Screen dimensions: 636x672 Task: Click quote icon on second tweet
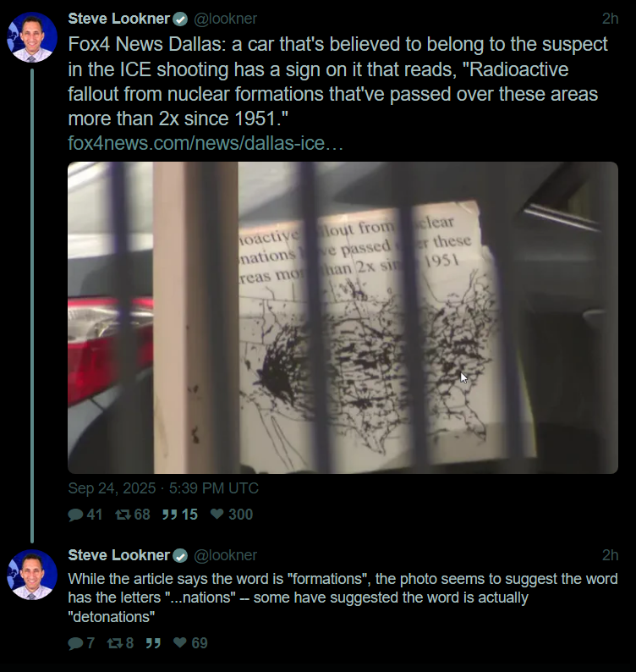tap(153, 643)
